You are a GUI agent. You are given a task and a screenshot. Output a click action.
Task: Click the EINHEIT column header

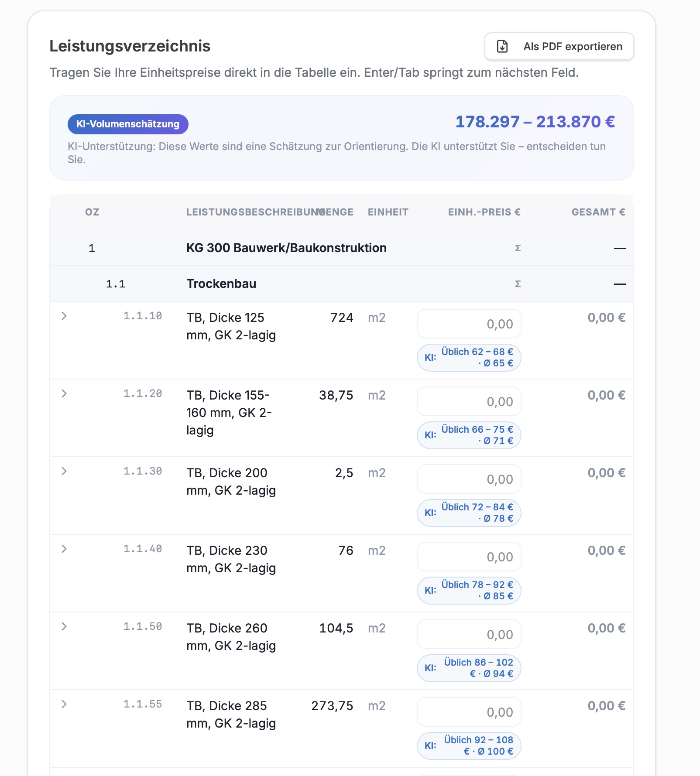[388, 212]
